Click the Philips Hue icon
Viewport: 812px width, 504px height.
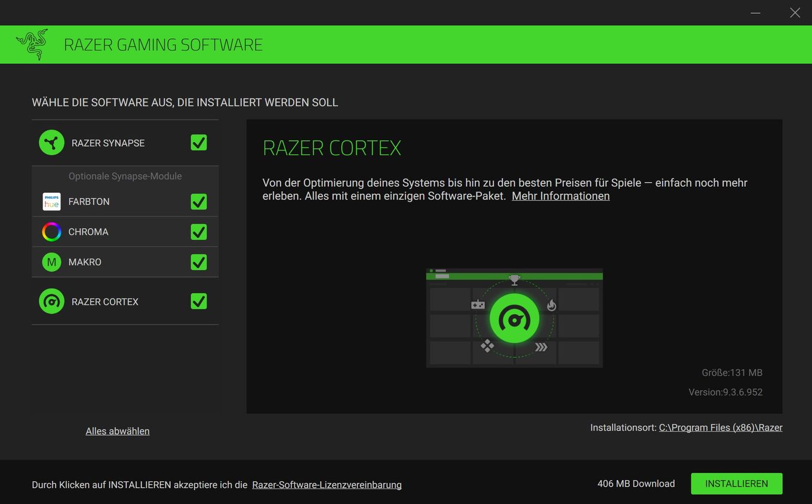52,202
